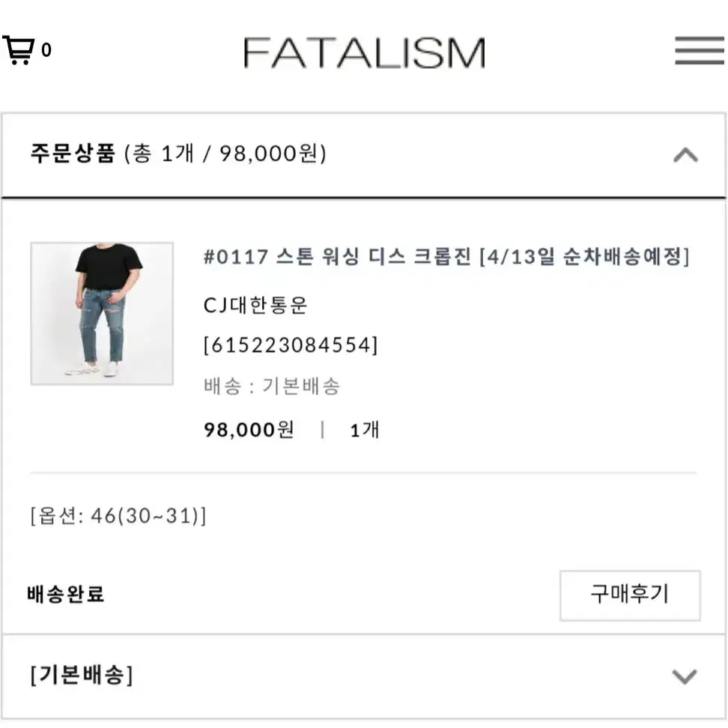Screen dimensions: 728x728
Task: Click tracking number 615223084554
Action: 291,345
